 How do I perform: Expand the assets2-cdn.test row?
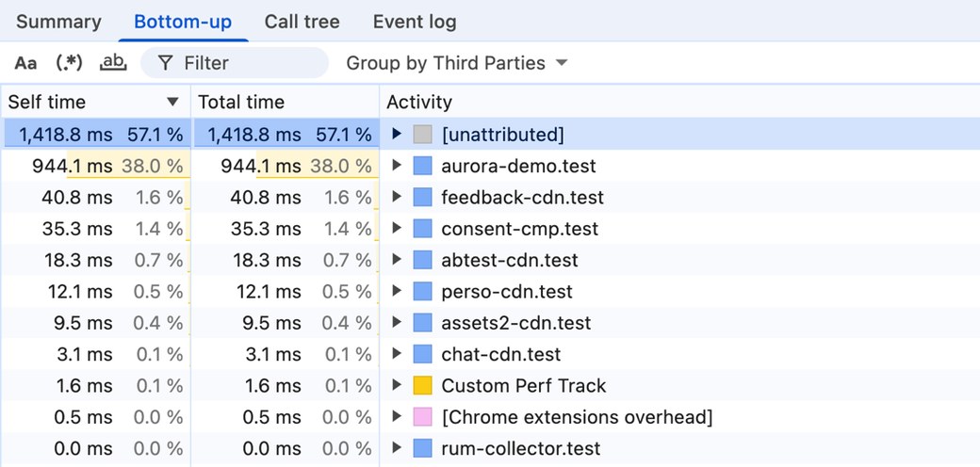397,322
